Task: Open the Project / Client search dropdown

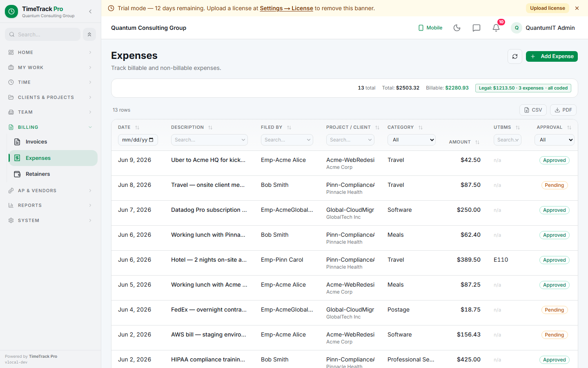Action: click(350, 140)
